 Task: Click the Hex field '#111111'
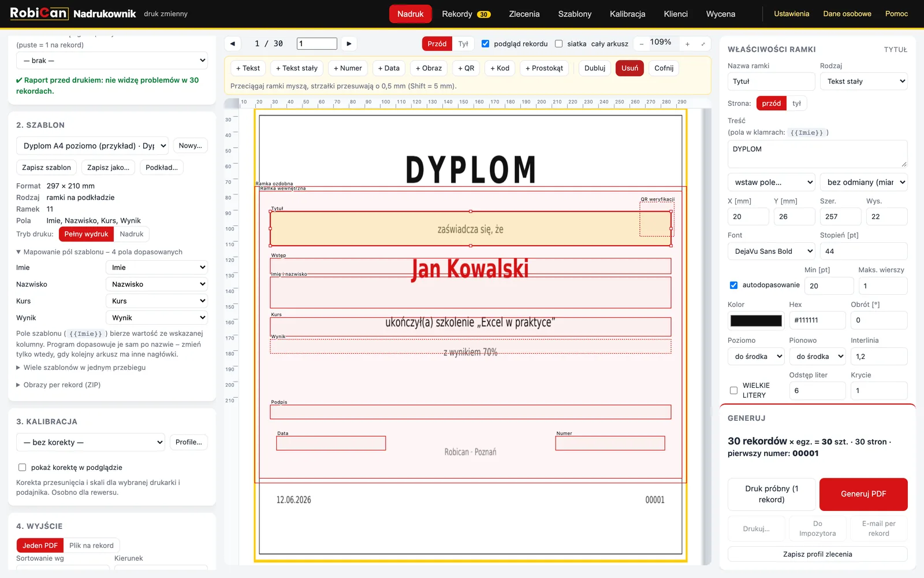coord(817,320)
